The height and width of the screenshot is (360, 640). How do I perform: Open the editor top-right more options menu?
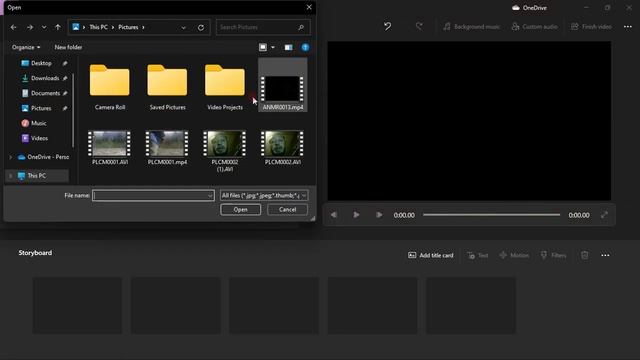coord(628,27)
